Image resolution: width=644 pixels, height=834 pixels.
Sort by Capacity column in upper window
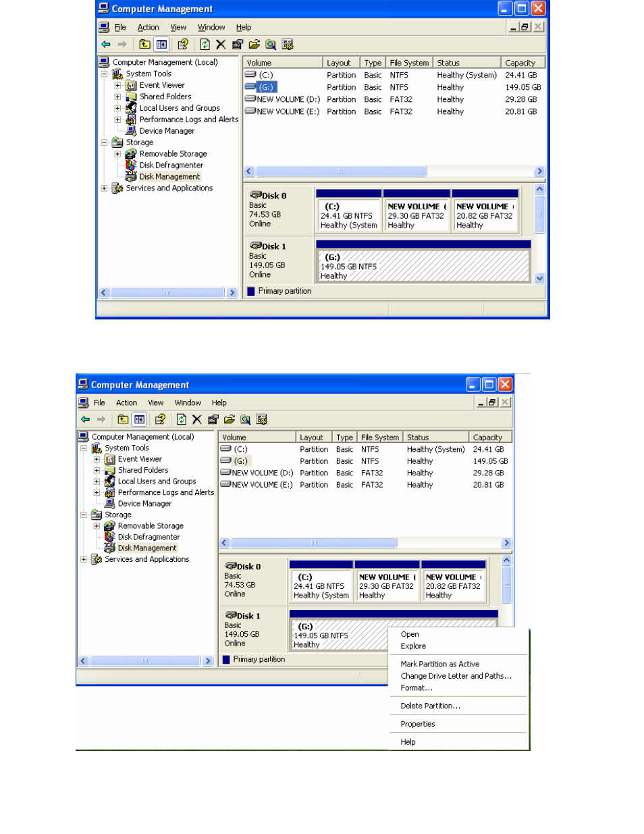point(522,63)
